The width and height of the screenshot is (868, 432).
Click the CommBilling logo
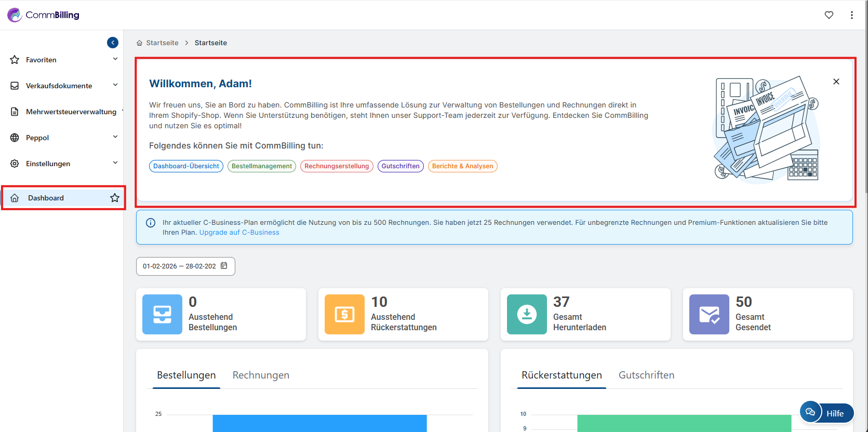click(x=44, y=15)
